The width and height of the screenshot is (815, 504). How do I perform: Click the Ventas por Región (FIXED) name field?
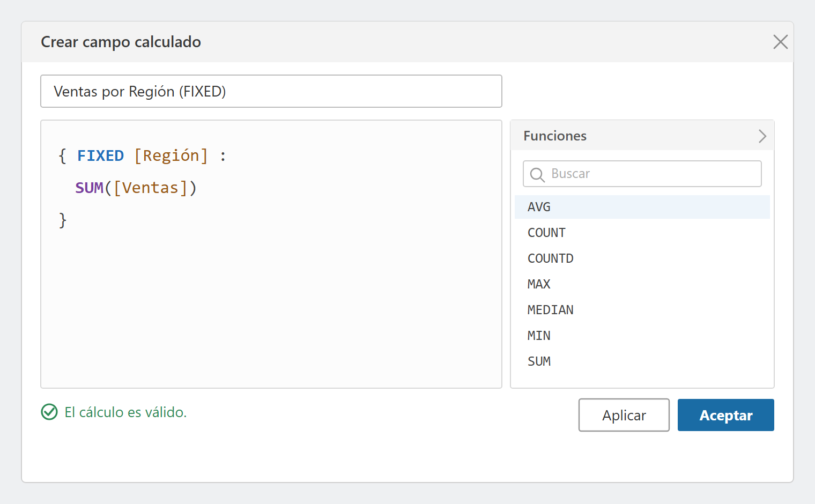(x=271, y=91)
